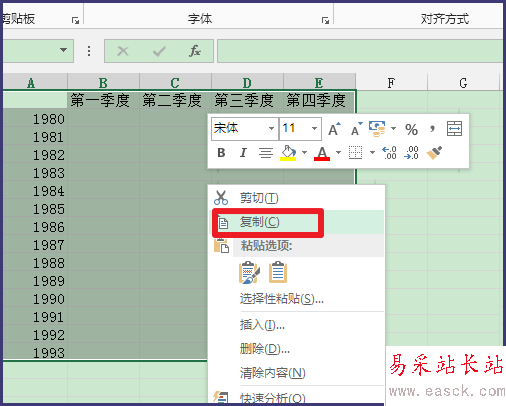Click the center align icon in mini toolbar
Screen dimensions: 506x406
[x=266, y=153]
